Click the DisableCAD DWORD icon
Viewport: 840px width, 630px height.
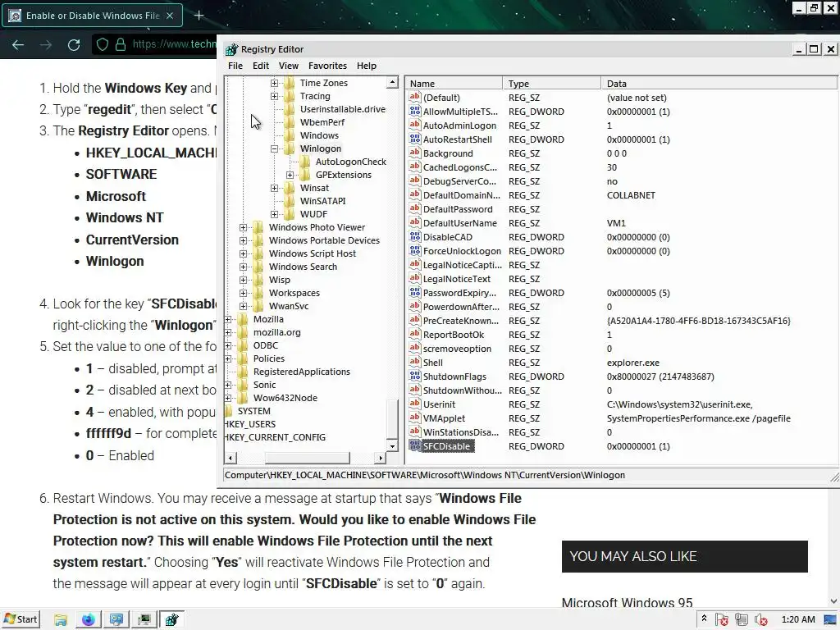[x=414, y=236]
